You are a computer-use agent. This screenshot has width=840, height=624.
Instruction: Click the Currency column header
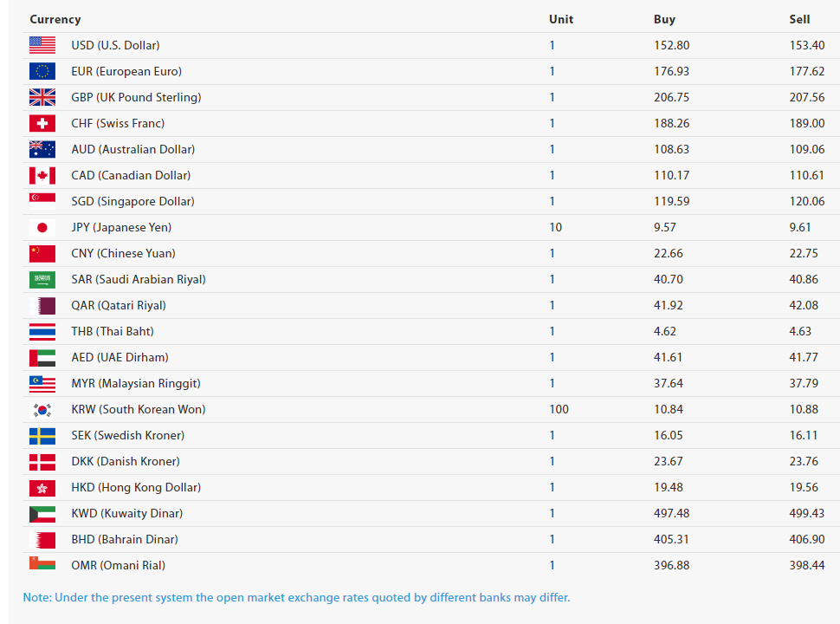pos(55,19)
